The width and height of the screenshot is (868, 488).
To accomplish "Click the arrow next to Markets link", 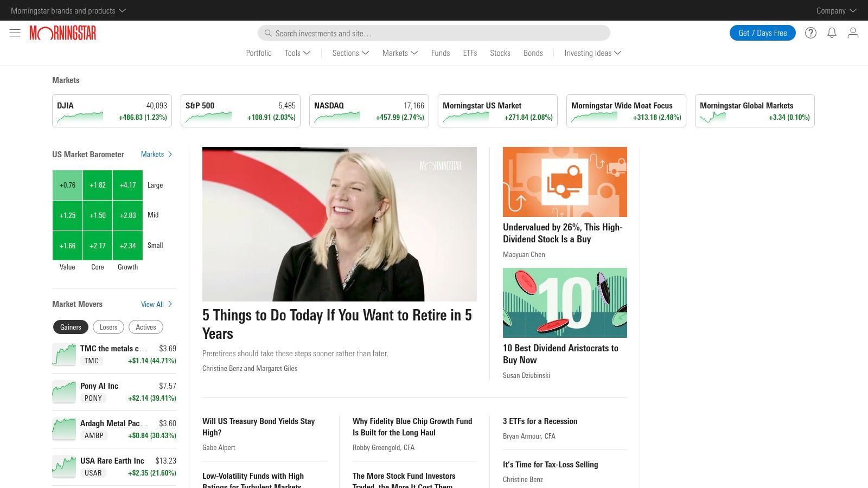I will click(170, 155).
